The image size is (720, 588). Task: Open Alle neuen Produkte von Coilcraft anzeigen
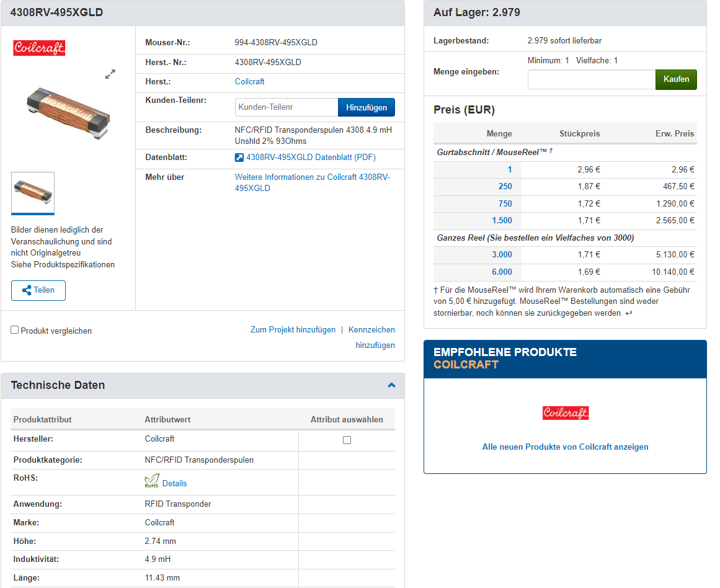coord(565,447)
